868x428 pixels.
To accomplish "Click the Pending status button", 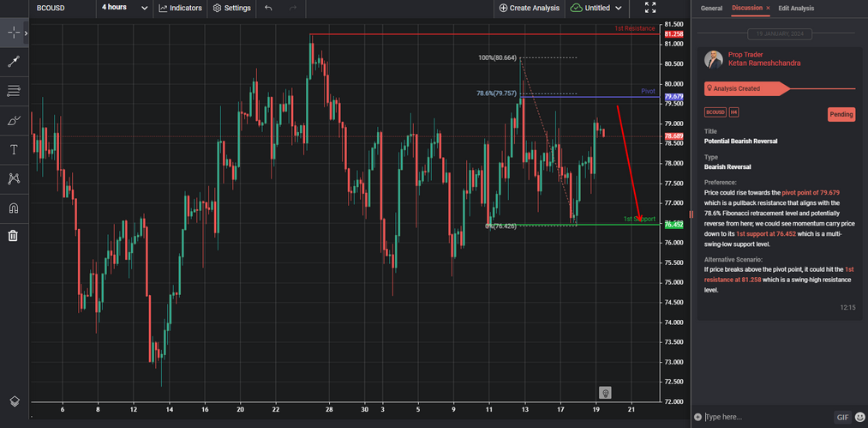I will (841, 114).
